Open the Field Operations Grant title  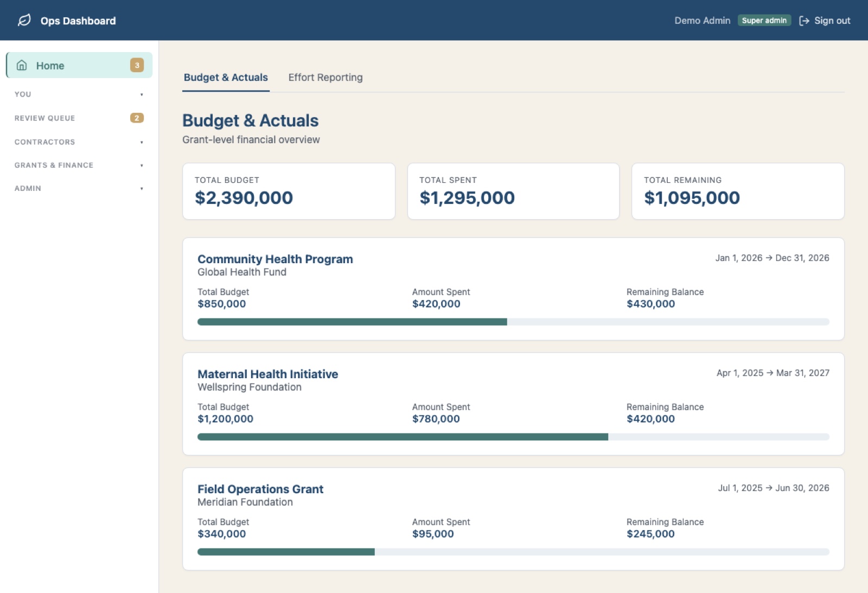pos(260,489)
